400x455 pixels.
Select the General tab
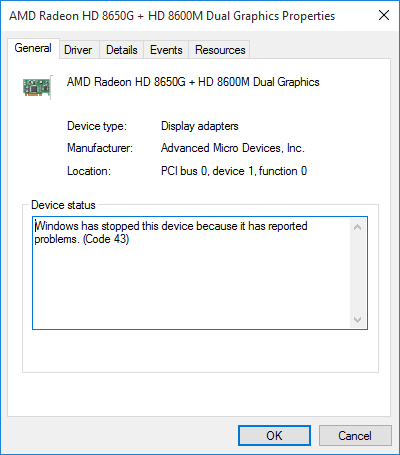pos(33,48)
